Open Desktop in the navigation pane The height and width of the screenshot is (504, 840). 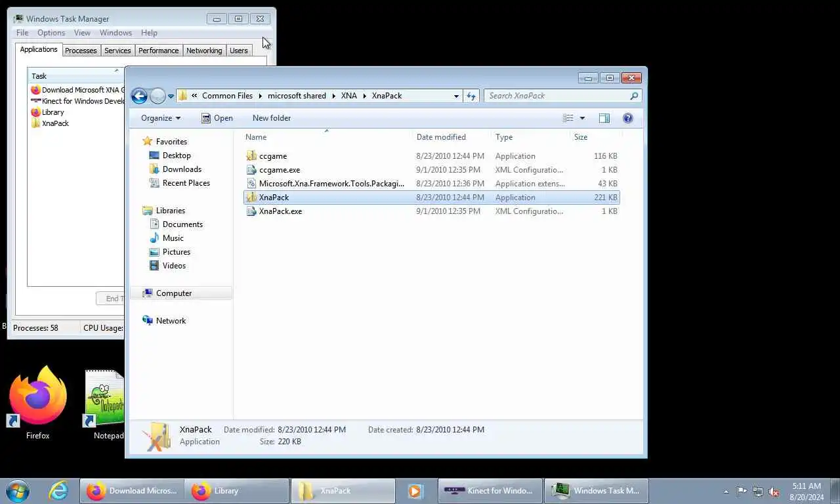click(177, 156)
